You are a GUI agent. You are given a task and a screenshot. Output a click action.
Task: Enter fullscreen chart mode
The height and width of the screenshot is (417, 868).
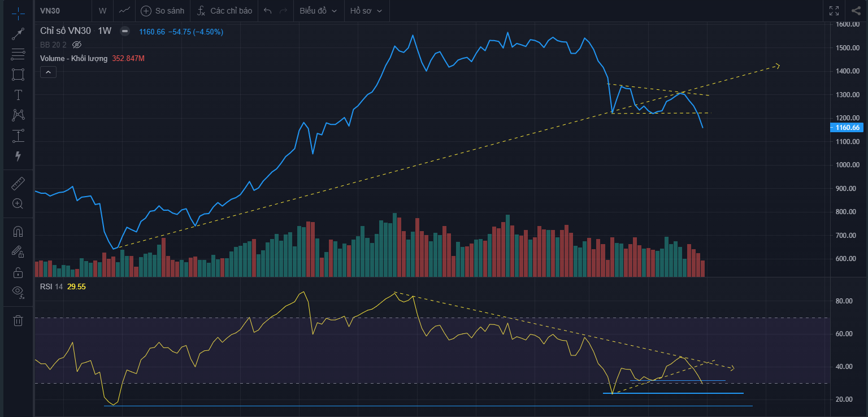(x=834, y=11)
